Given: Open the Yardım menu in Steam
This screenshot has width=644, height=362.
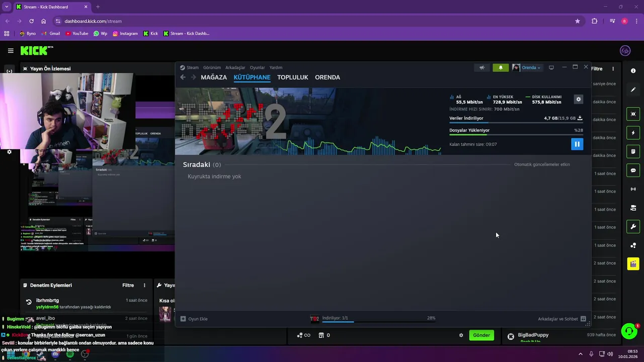Looking at the screenshot, I should click(276, 67).
